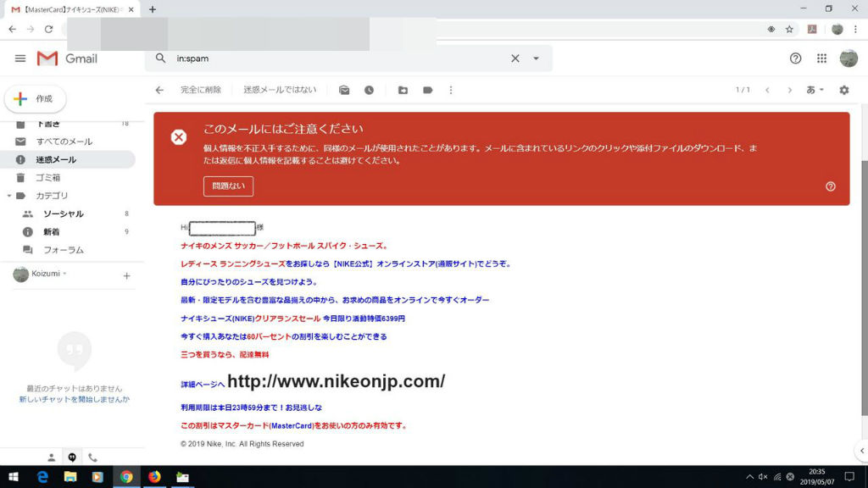Open the labels tag icon

point(427,90)
